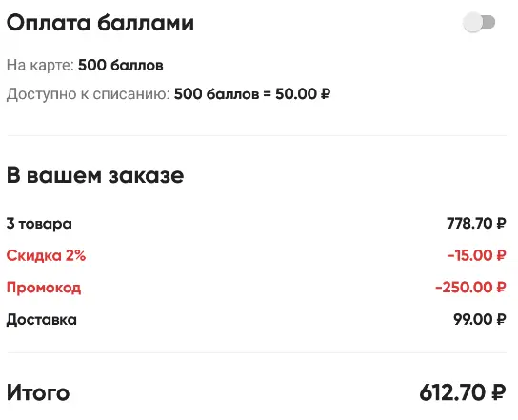Click the Оплата баллами heading
This screenshot has width=518, height=420.
[x=100, y=23]
